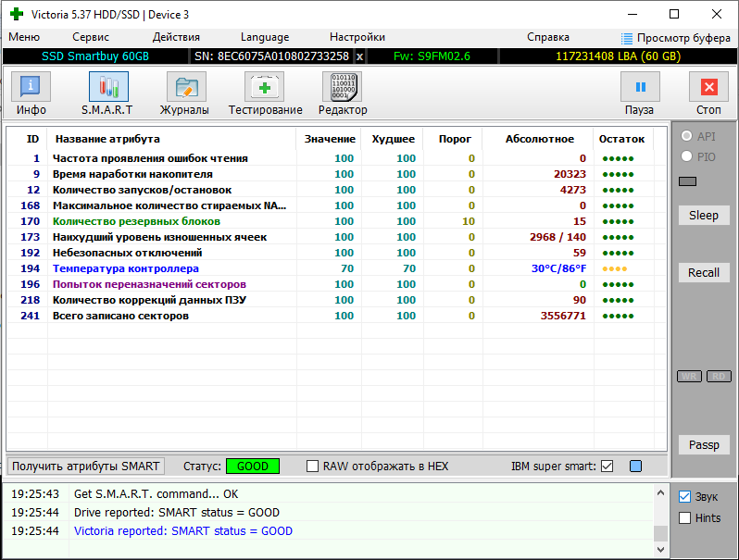Click the gray indicator below PIO
This screenshot has width=739, height=560.
click(687, 181)
